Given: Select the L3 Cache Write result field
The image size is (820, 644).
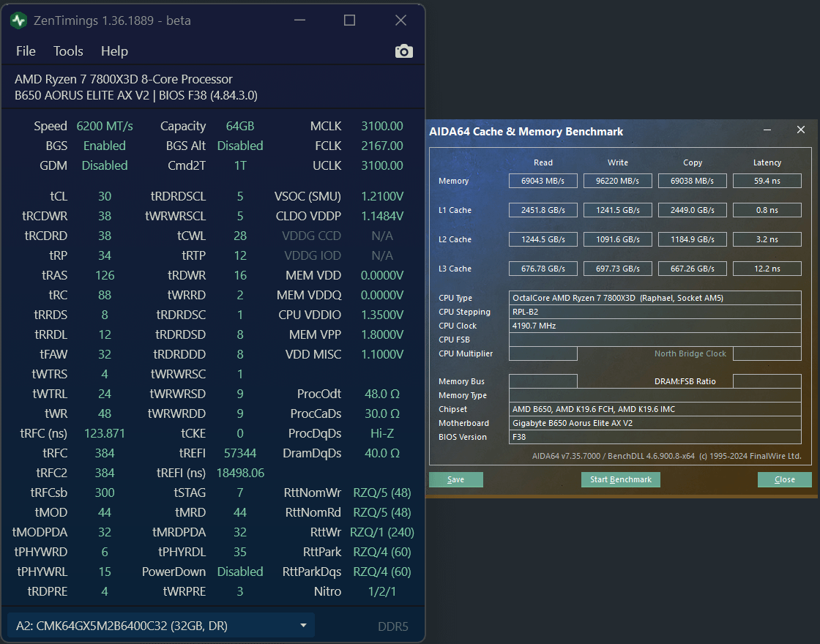Looking at the screenshot, I should click(x=617, y=269).
